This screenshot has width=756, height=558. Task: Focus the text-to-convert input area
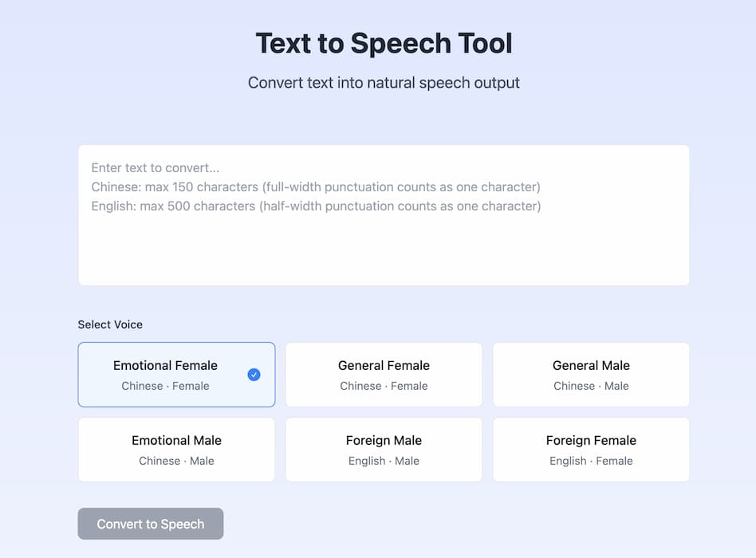[384, 247]
